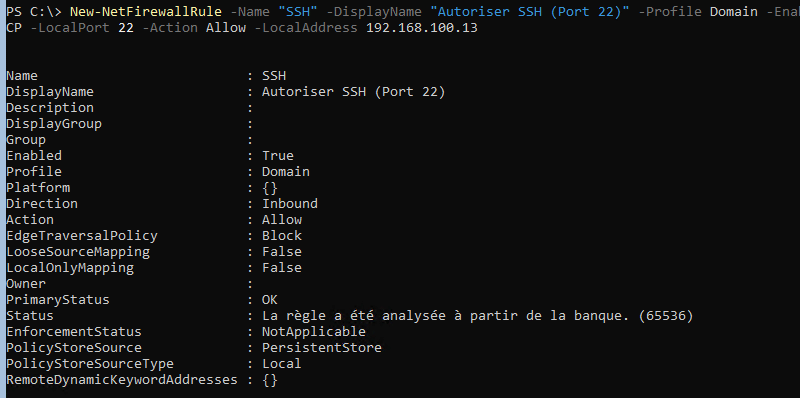Click the DisplayGroup property label
The image size is (800, 398).
click(54, 124)
